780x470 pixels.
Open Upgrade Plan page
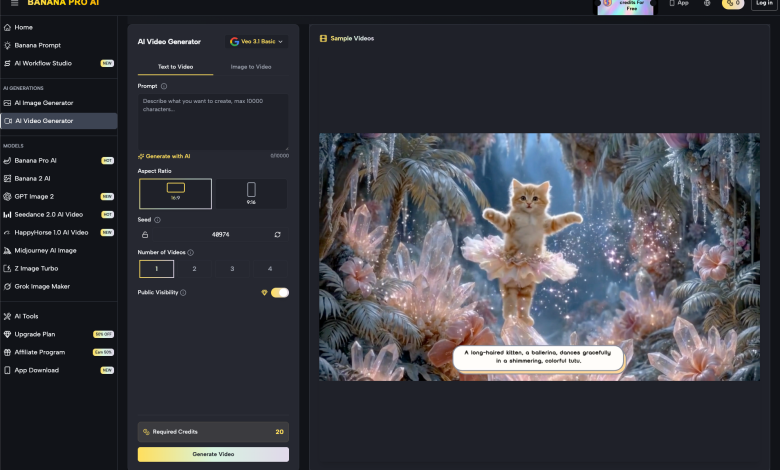[x=59, y=334]
